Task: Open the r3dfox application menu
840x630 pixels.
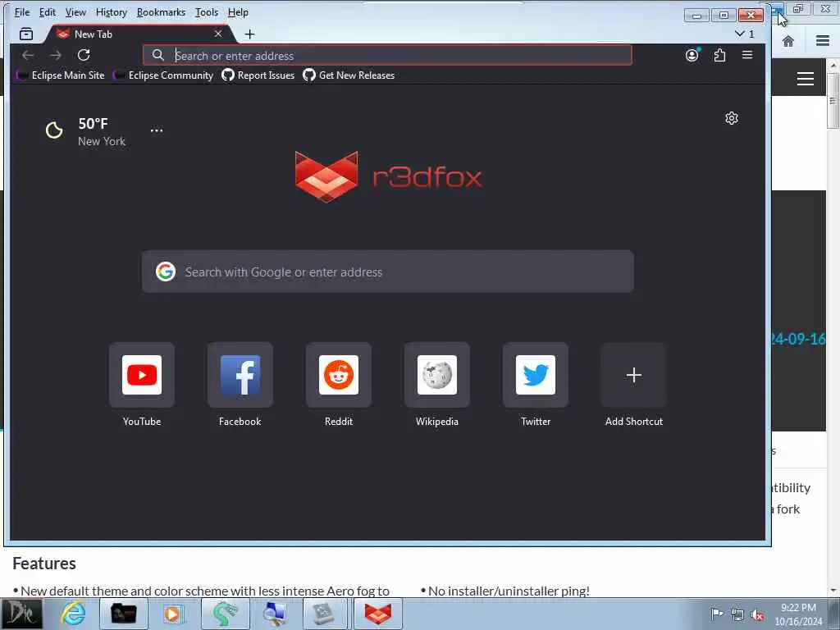Action: tap(747, 55)
